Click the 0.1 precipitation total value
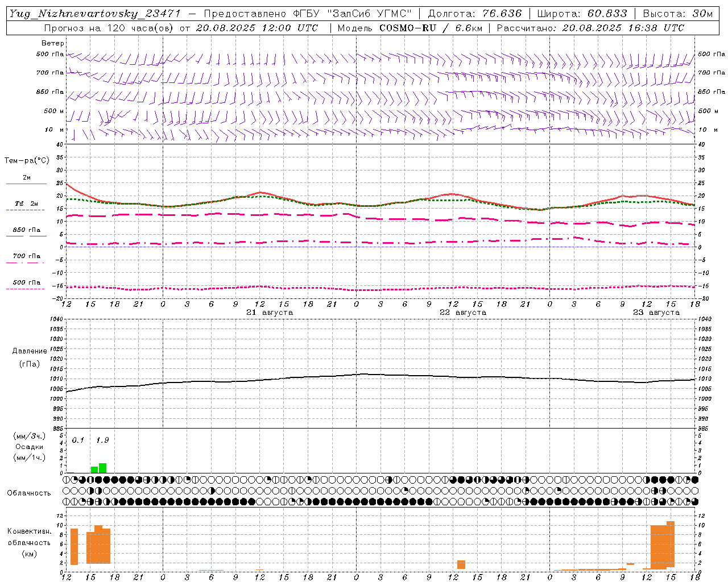Image resolution: width=728 pixels, height=582 pixels. point(78,440)
